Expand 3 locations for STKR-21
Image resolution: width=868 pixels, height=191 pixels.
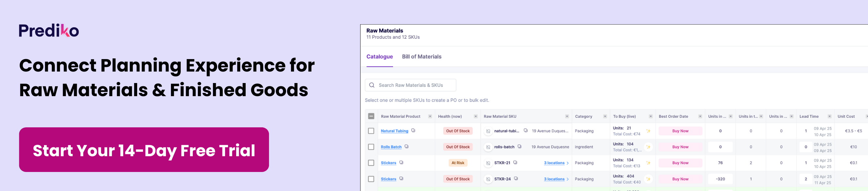(556, 163)
